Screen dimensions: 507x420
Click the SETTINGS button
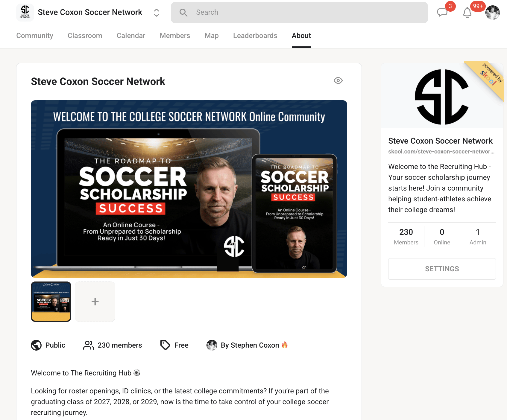click(x=442, y=269)
